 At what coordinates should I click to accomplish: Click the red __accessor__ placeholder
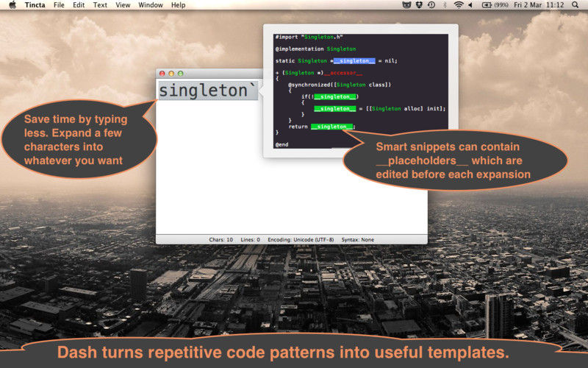pos(345,73)
